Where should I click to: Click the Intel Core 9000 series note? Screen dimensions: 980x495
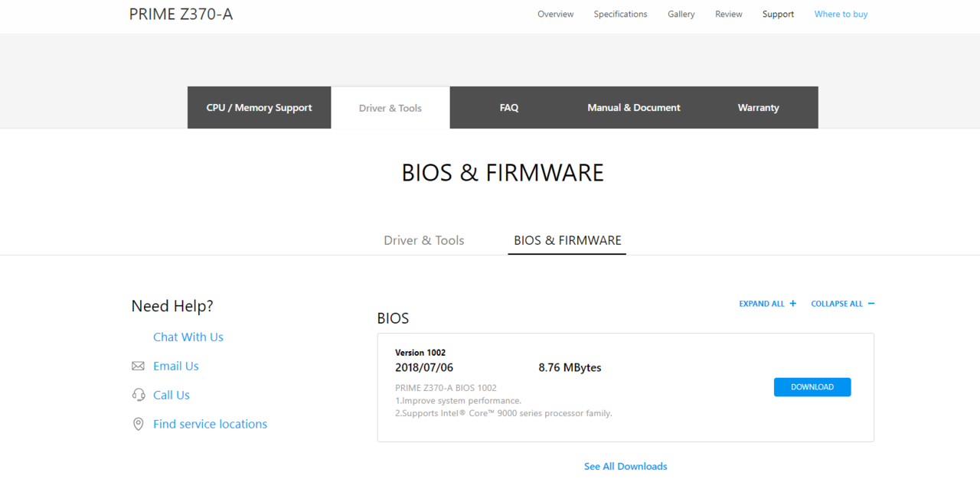coord(504,413)
